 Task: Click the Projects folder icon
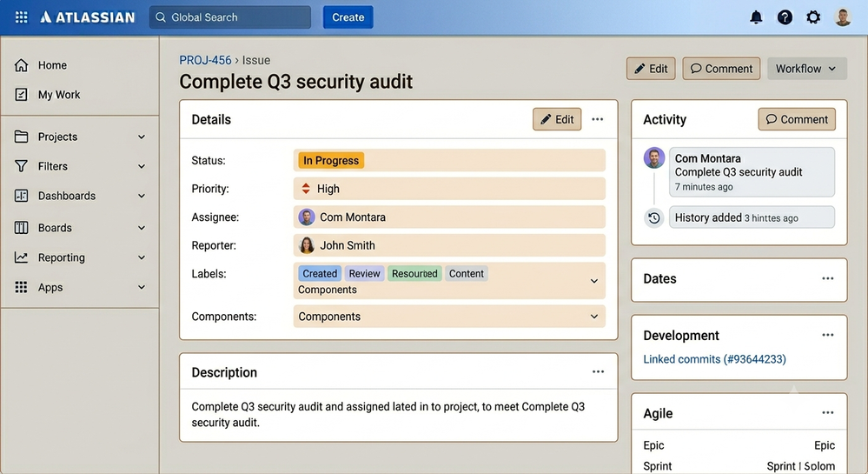(x=21, y=137)
